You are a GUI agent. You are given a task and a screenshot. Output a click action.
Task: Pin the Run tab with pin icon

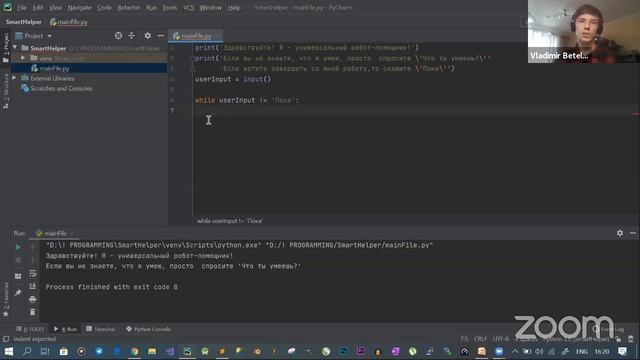18,293
